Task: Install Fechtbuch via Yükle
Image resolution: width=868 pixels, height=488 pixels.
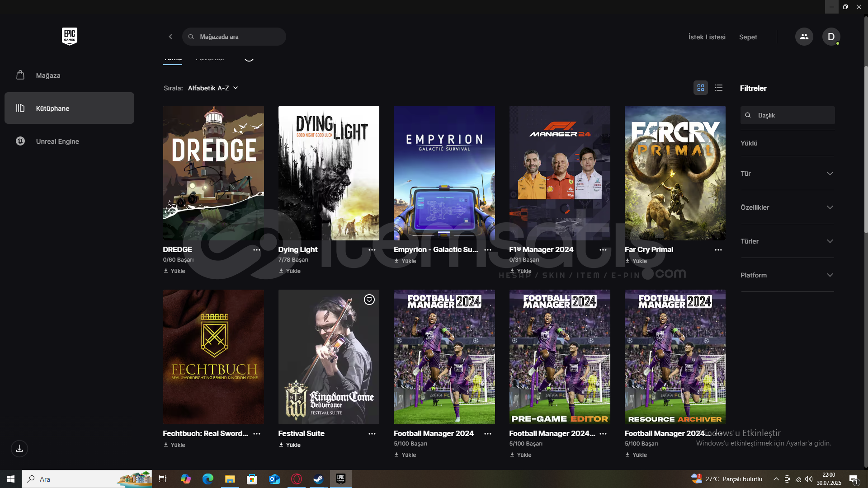Action: (175, 445)
